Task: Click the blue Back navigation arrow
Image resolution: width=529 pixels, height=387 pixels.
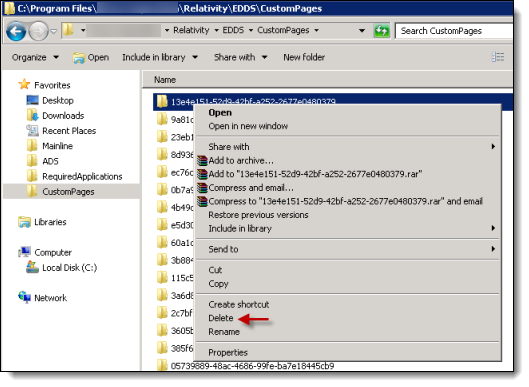Action: pyautogui.click(x=16, y=31)
